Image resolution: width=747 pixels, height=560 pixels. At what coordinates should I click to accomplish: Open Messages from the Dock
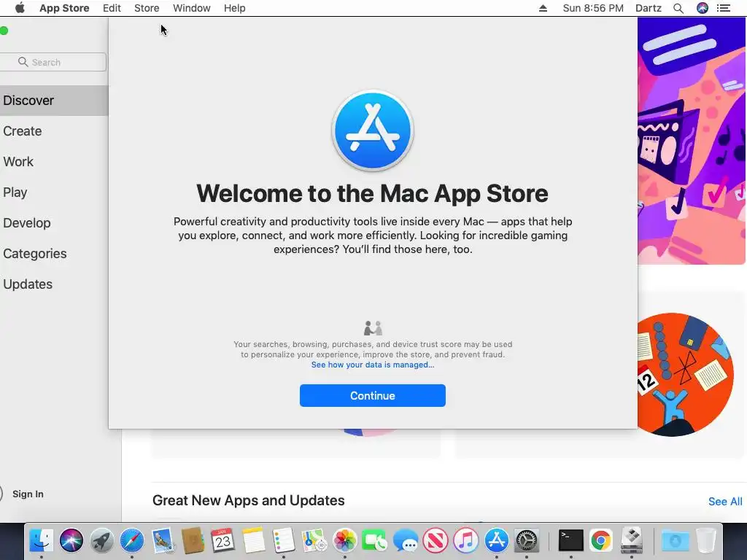click(x=406, y=541)
